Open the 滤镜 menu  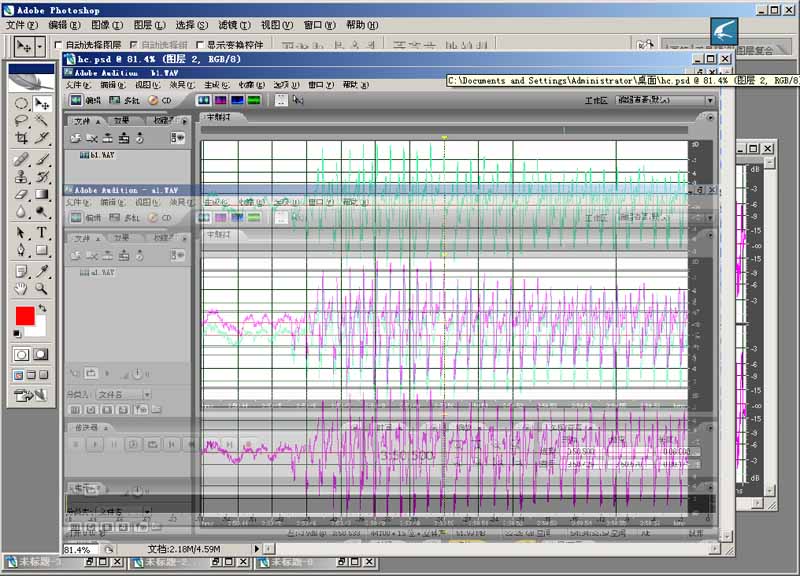click(235, 25)
